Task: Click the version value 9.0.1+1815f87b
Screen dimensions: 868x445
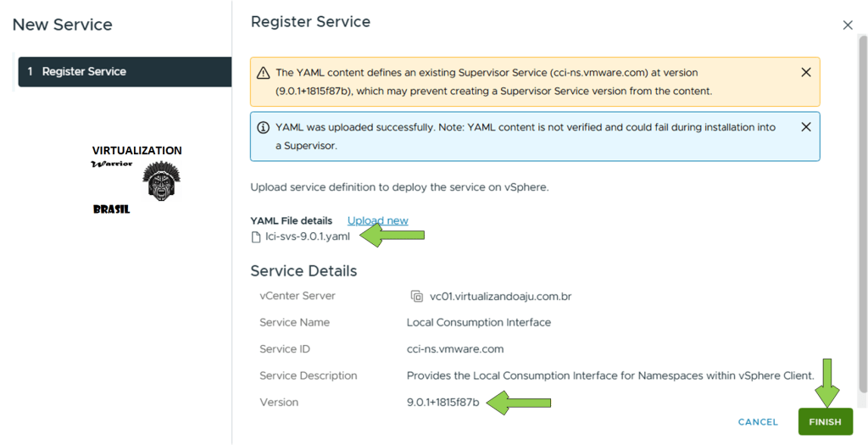Action: tap(442, 403)
